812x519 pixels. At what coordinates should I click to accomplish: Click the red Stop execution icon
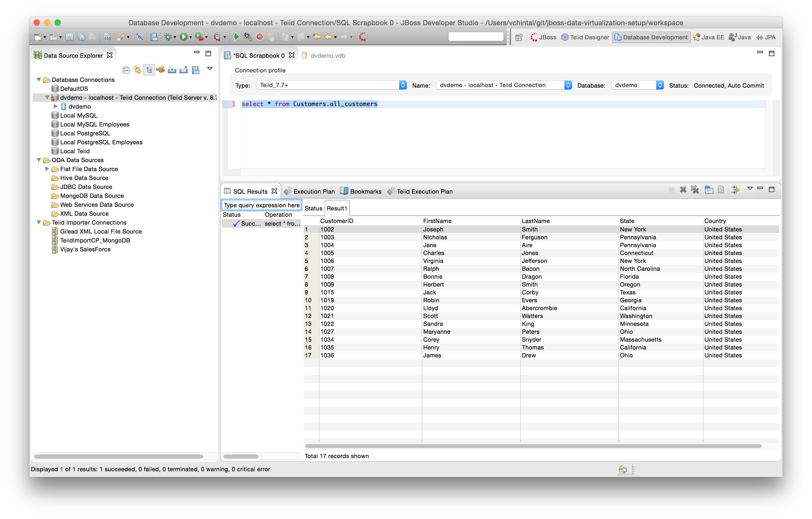(x=259, y=36)
